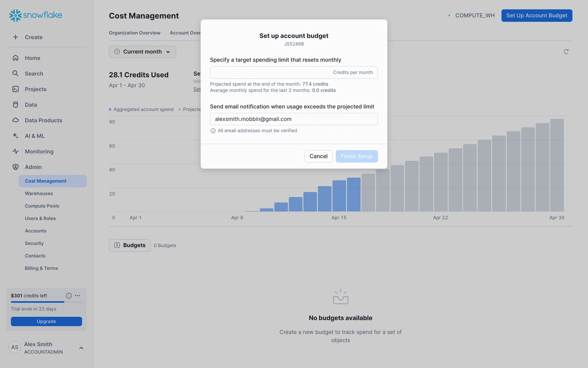Open Projects in the sidebar

[35, 89]
